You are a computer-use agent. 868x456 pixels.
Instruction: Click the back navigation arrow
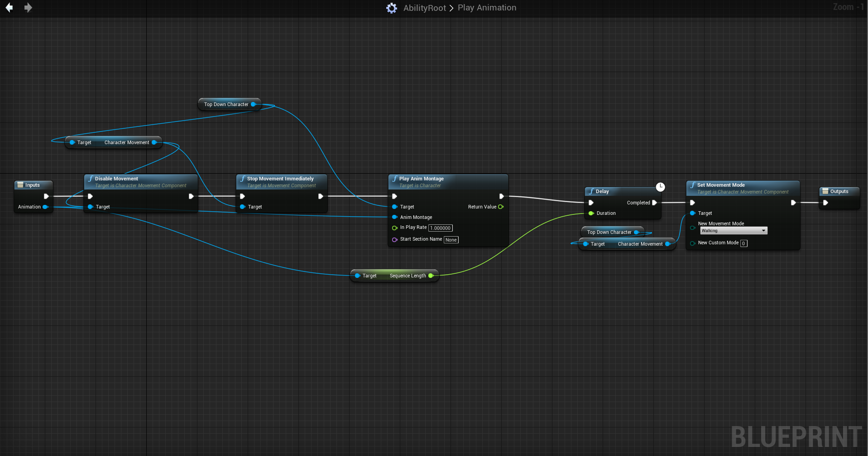tap(9, 8)
